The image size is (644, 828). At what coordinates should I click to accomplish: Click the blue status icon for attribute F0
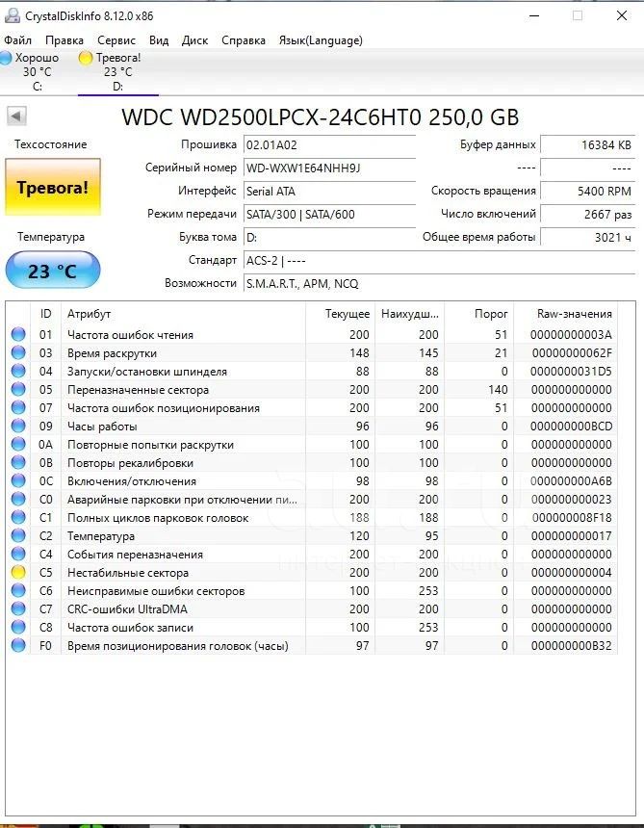[x=18, y=645]
